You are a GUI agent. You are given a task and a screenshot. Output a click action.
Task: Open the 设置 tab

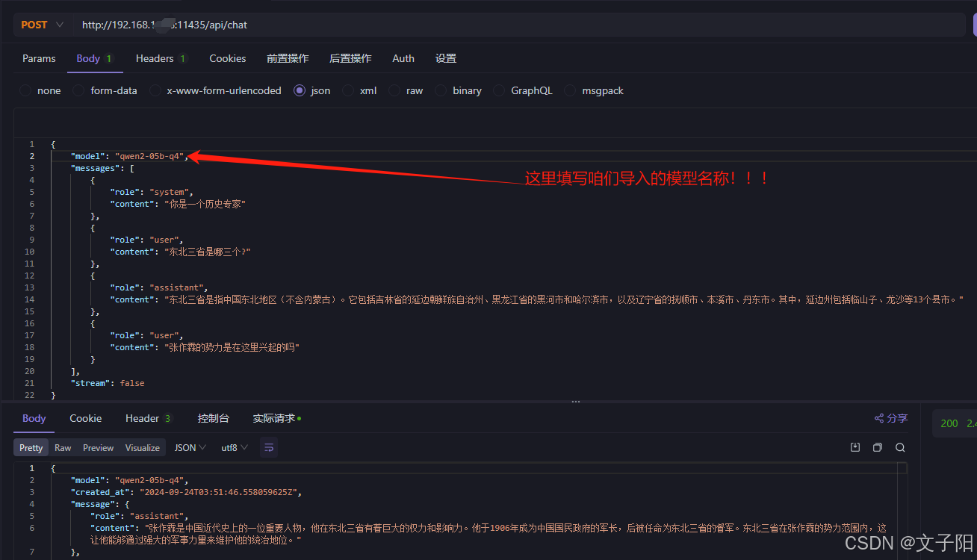pyautogui.click(x=446, y=58)
